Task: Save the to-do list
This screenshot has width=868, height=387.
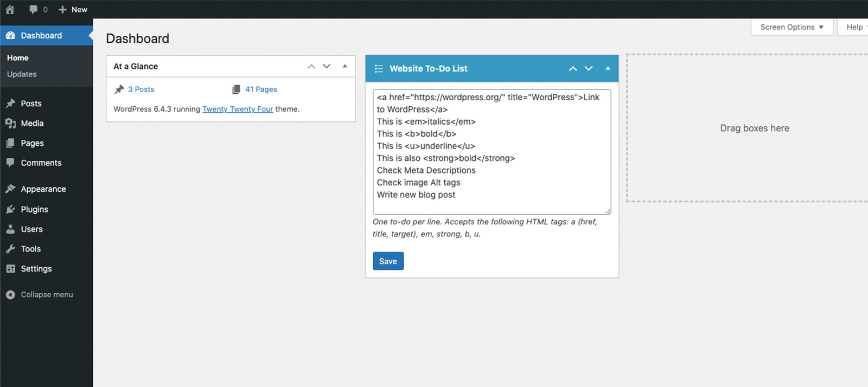Action: click(388, 261)
